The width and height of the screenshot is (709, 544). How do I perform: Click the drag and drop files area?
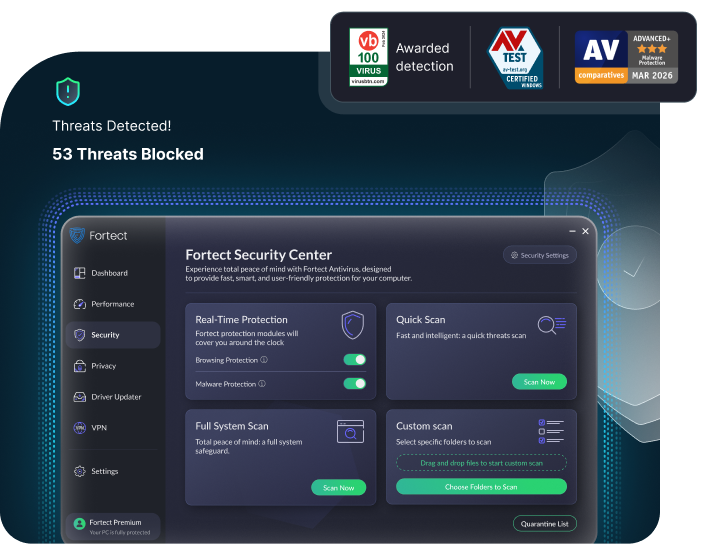482,463
